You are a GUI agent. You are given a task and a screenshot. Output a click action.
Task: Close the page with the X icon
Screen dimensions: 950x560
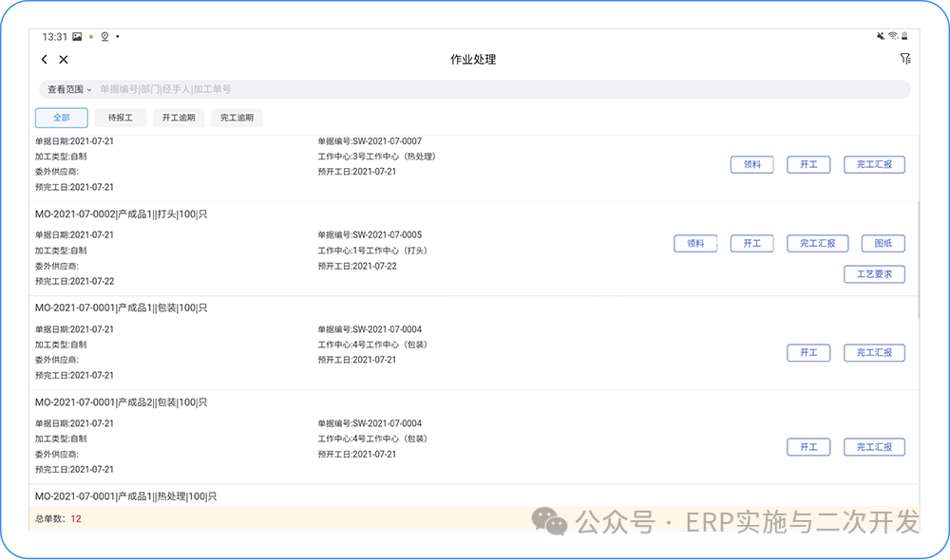[x=64, y=60]
